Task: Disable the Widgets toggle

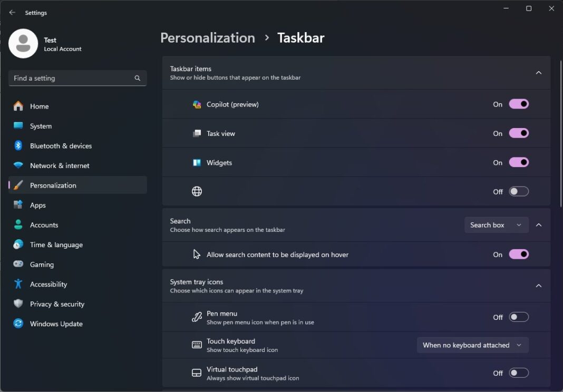Action: [519, 162]
